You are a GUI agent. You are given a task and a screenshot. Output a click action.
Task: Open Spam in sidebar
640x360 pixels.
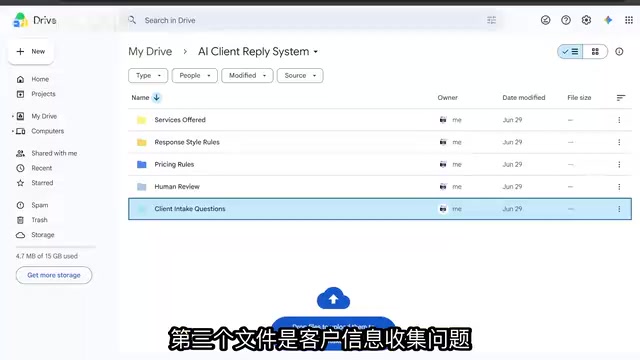click(40, 205)
